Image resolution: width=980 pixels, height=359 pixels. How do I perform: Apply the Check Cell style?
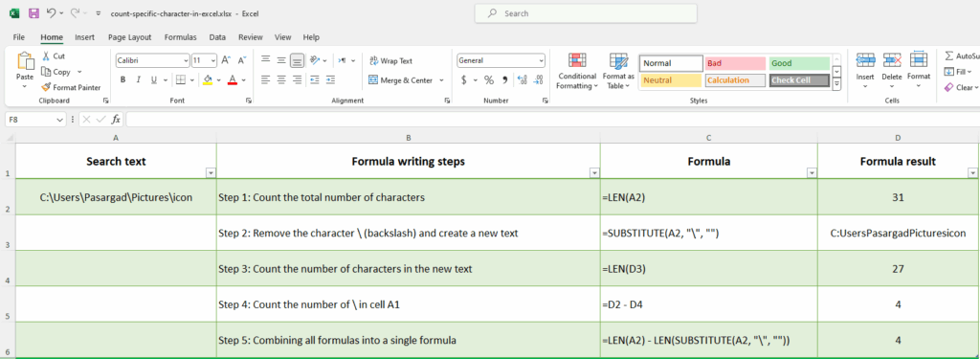click(x=799, y=80)
